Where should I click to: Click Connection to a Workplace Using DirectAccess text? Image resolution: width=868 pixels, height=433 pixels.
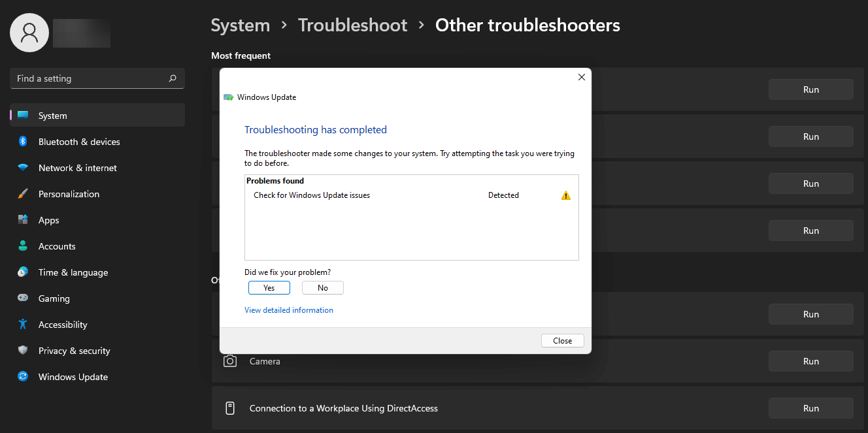344,408
